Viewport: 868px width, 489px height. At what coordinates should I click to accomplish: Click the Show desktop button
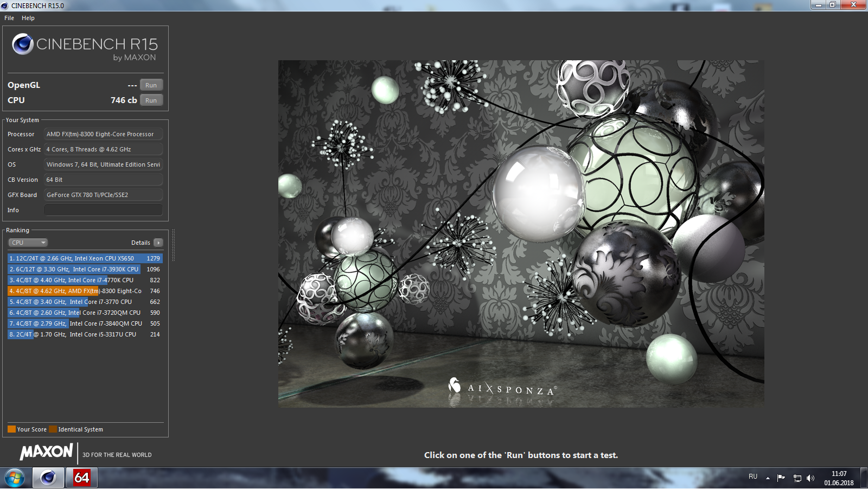(864, 478)
